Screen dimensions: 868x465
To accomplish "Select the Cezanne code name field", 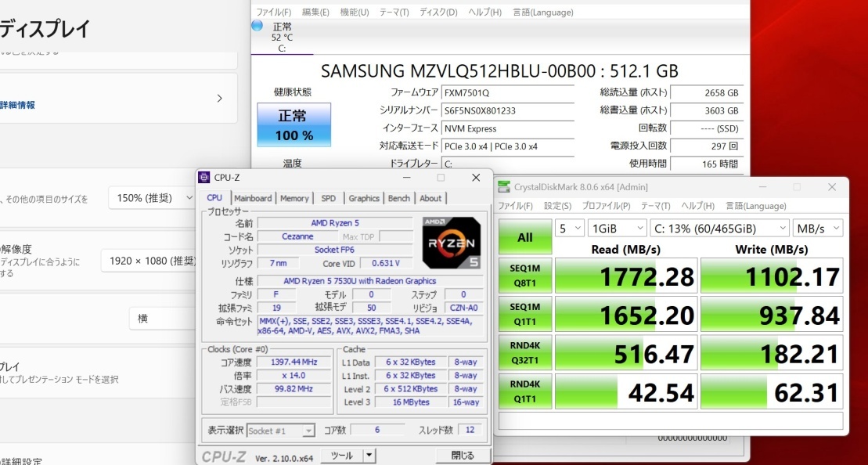I will pyautogui.click(x=298, y=236).
